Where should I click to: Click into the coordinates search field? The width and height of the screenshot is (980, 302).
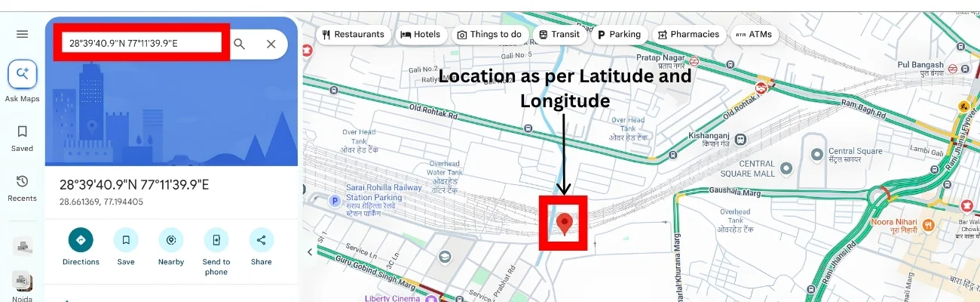tap(143, 44)
